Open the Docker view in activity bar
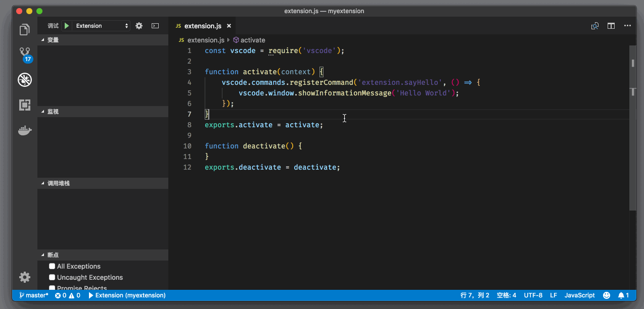The image size is (644, 309). tap(25, 131)
